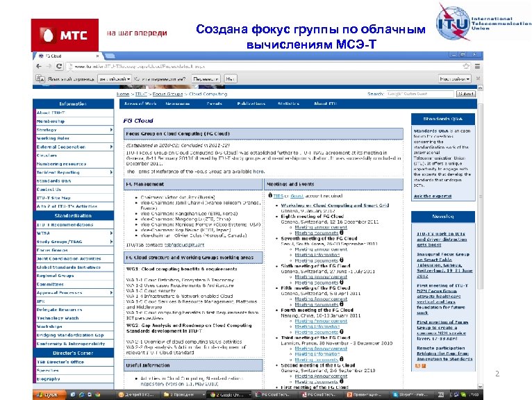Reload the FG Cloud page
This screenshot has width=532, height=400.
coord(59,66)
